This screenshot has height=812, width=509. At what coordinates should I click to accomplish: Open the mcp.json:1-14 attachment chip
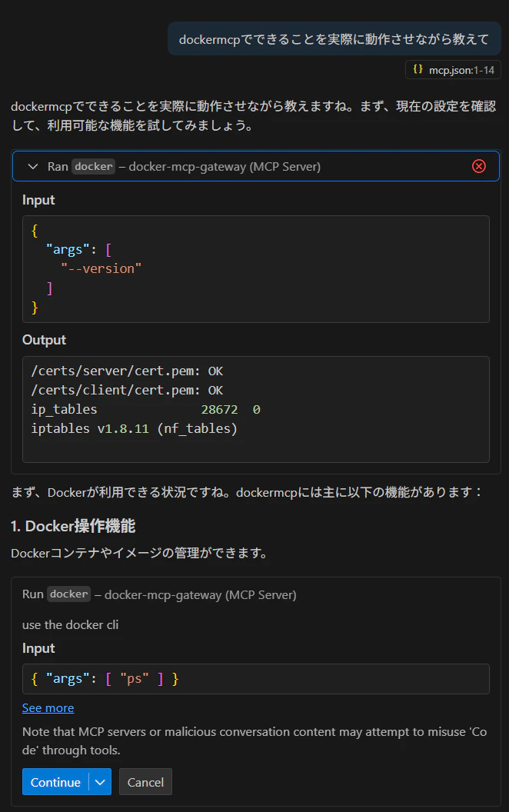[453, 70]
